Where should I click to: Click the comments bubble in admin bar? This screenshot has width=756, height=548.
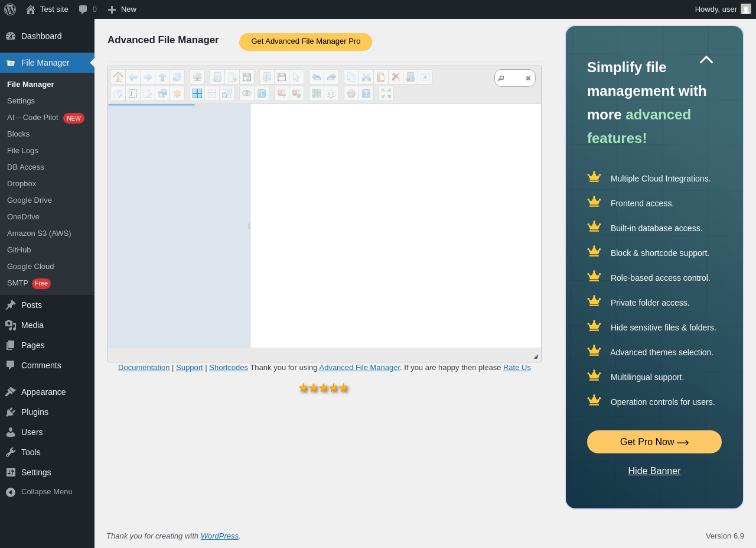(x=87, y=9)
